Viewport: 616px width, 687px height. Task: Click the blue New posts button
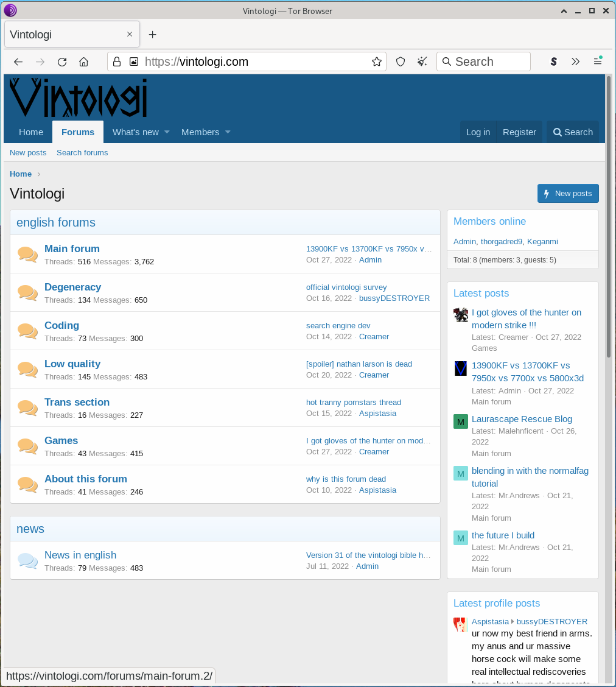pyautogui.click(x=568, y=193)
